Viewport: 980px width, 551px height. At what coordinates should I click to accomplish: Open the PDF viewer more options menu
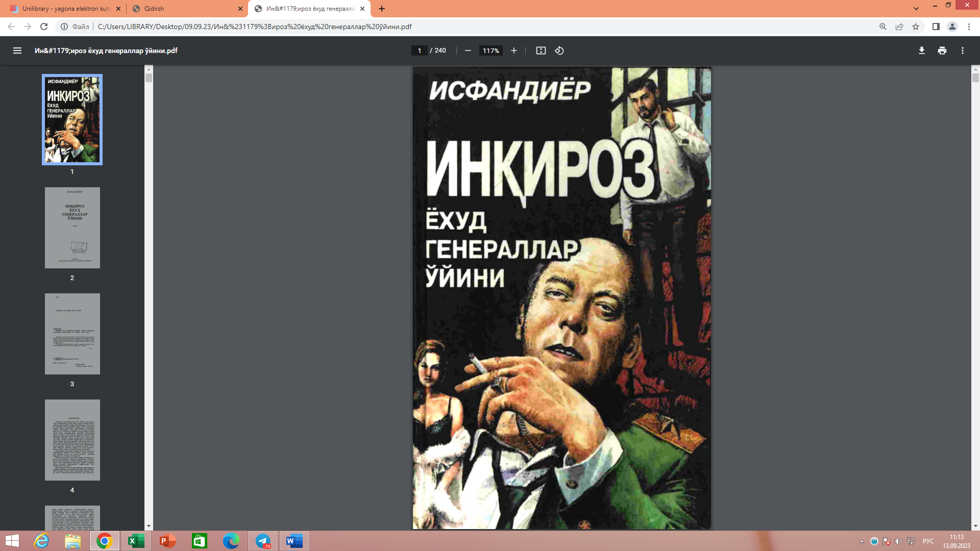coord(963,51)
